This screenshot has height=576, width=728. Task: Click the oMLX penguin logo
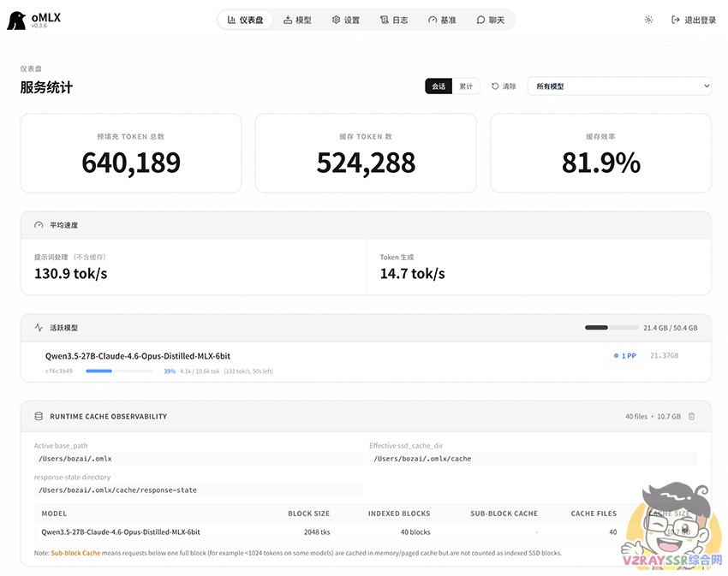[x=15, y=21]
